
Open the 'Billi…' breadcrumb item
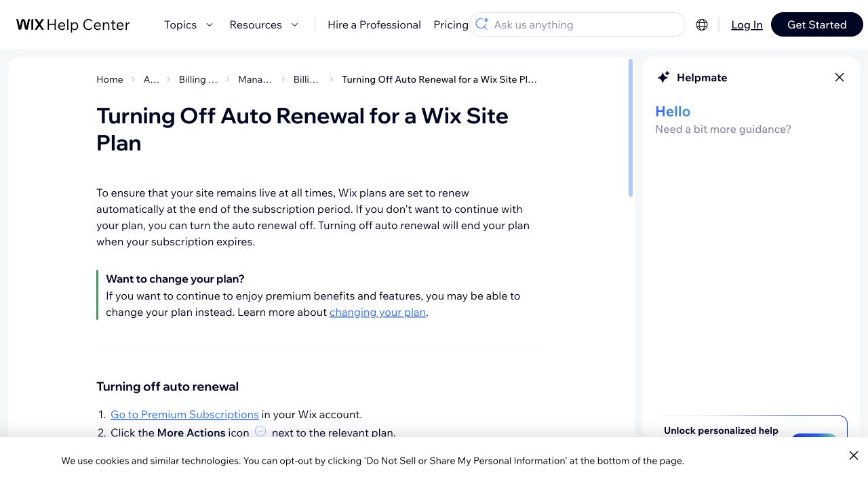[306, 79]
